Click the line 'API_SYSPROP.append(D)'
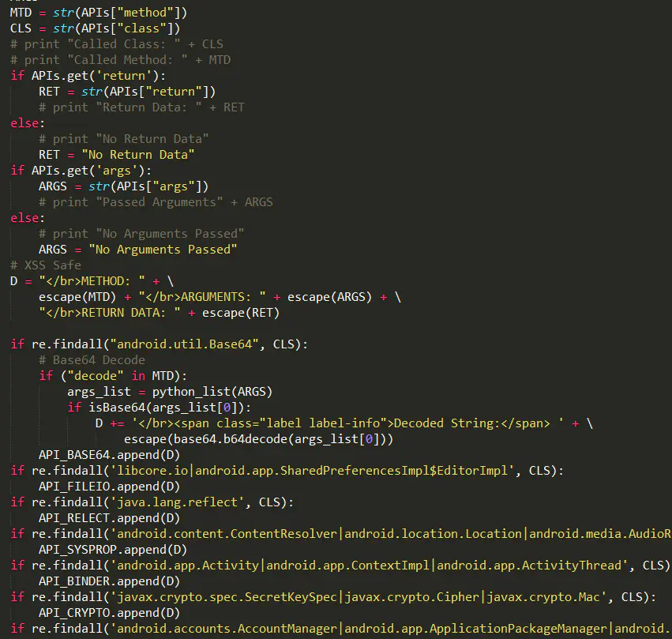The height and width of the screenshot is (639, 672). 113,550
